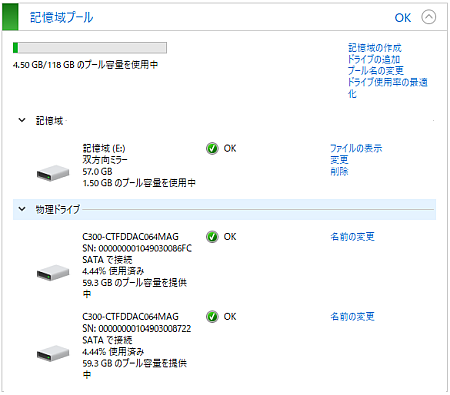Select the プール名の変更 link
This screenshot has width=450, height=395.
(376, 71)
